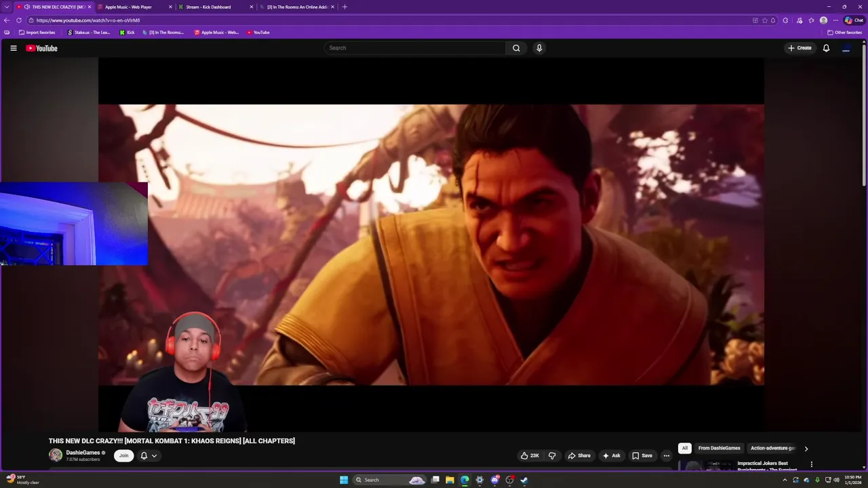Switch to In The Rooms tab
This screenshot has height=488, width=868.
[x=296, y=7]
